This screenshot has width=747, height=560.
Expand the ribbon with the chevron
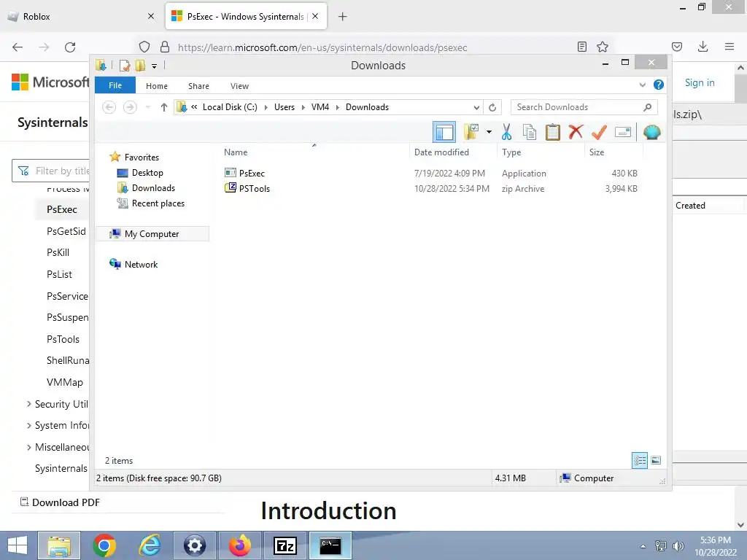click(642, 85)
